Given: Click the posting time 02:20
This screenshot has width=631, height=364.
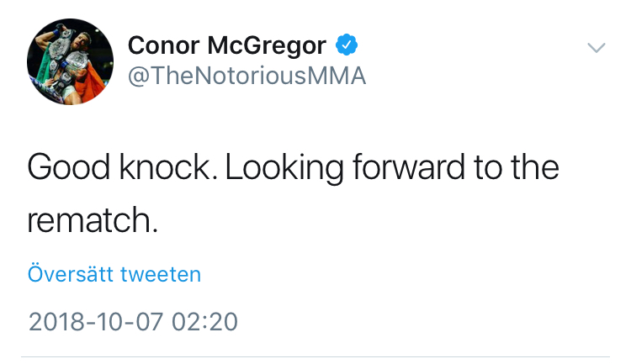Looking at the screenshot, I should [x=204, y=322].
